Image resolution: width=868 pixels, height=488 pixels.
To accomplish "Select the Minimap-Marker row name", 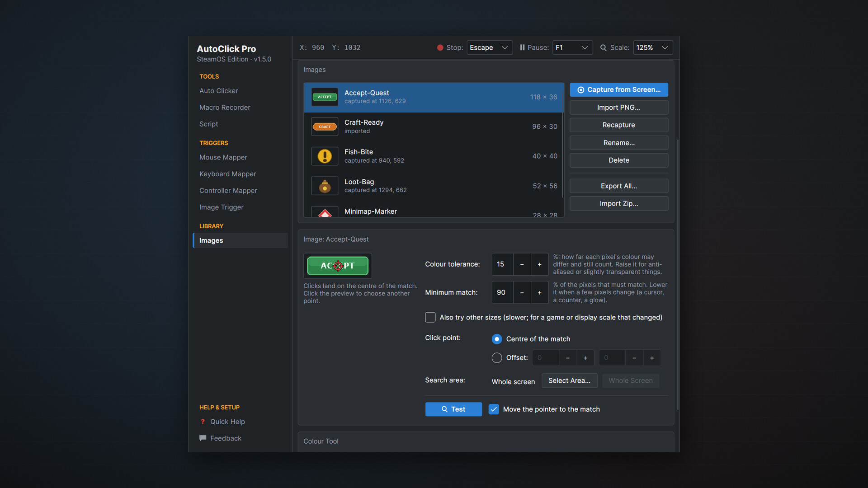I will point(371,211).
